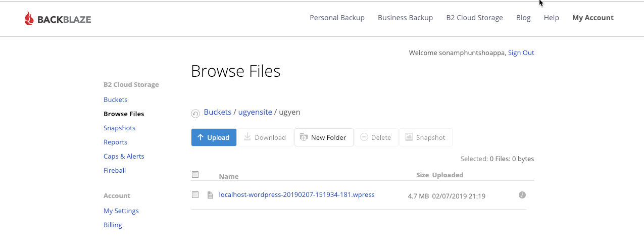
Task: Open My Settings under Account
Action: click(121, 211)
